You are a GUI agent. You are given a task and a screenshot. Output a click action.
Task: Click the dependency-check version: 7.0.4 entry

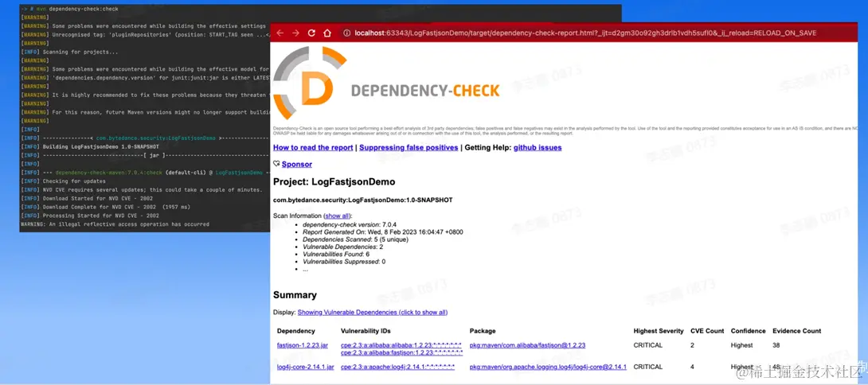pyautogui.click(x=351, y=224)
